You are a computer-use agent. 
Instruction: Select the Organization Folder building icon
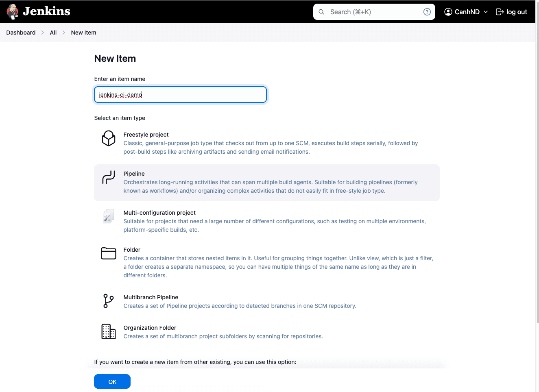[109, 331]
